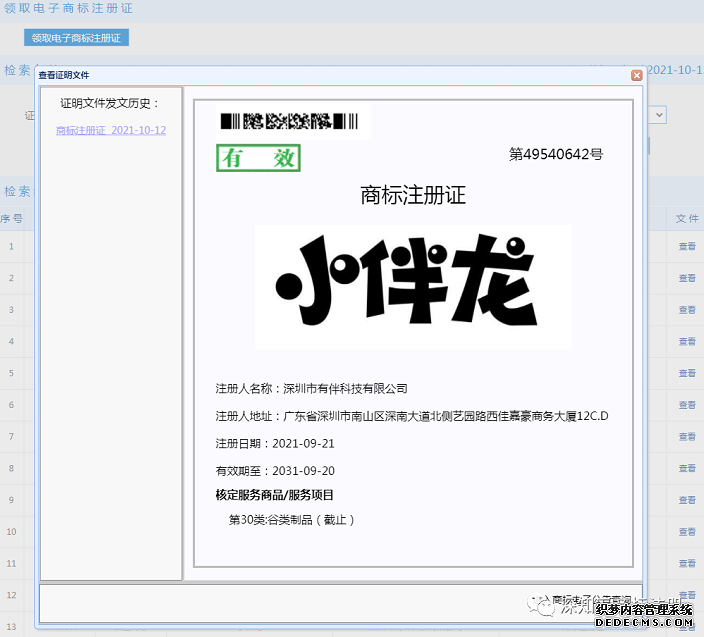Click 注册人名称 深圳市有伴科技有限公司 line

pos(312,389)
